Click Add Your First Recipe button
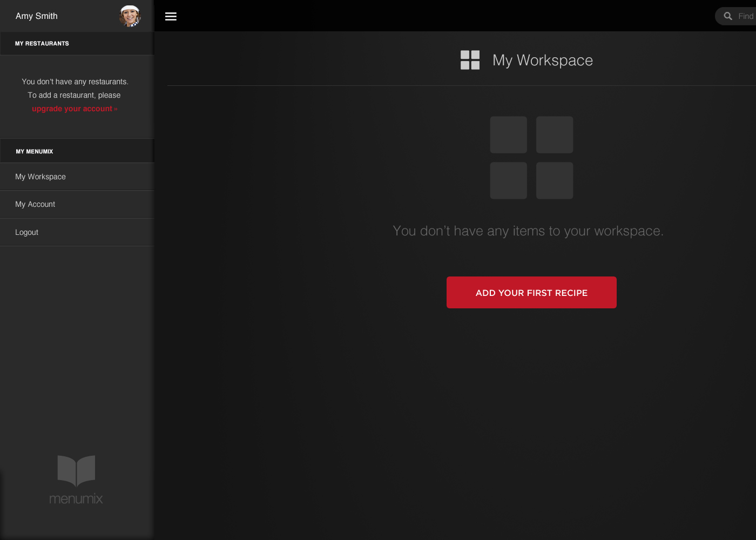The image size is (756, 540). [x=531, y=292]
